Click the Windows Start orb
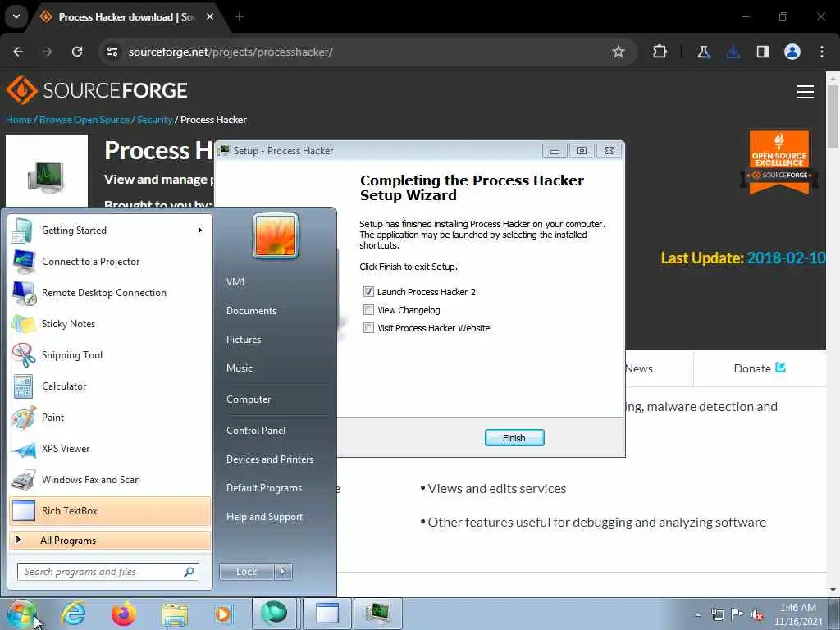The height and width of the screenshot is (630, 840). click(x=21, y=614)
